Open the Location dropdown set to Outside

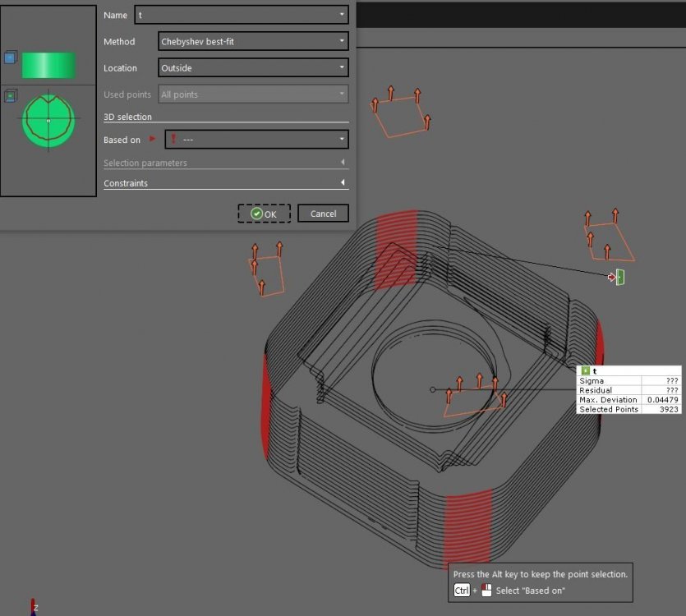click(x=253, y=68)
